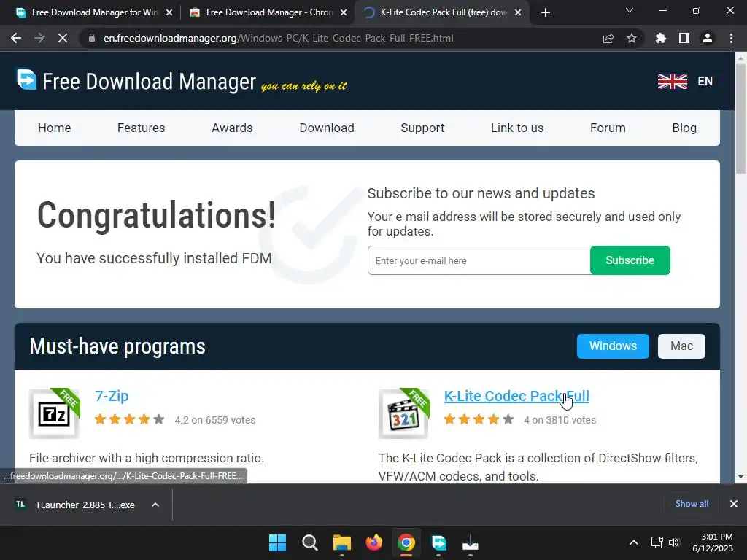
Task: Open the Chrome three-dot menu
Action: (x=731, y=38)
